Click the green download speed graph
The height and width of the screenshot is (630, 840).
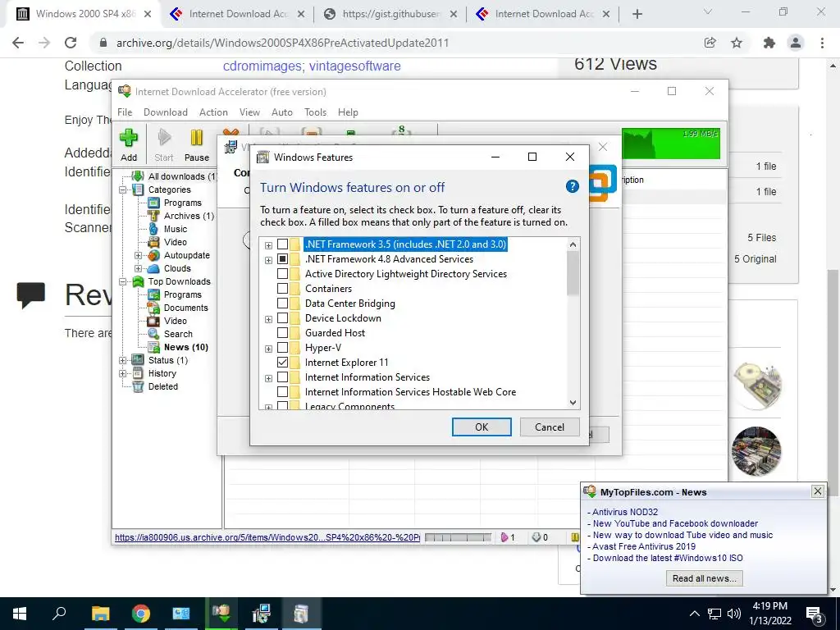671,143
